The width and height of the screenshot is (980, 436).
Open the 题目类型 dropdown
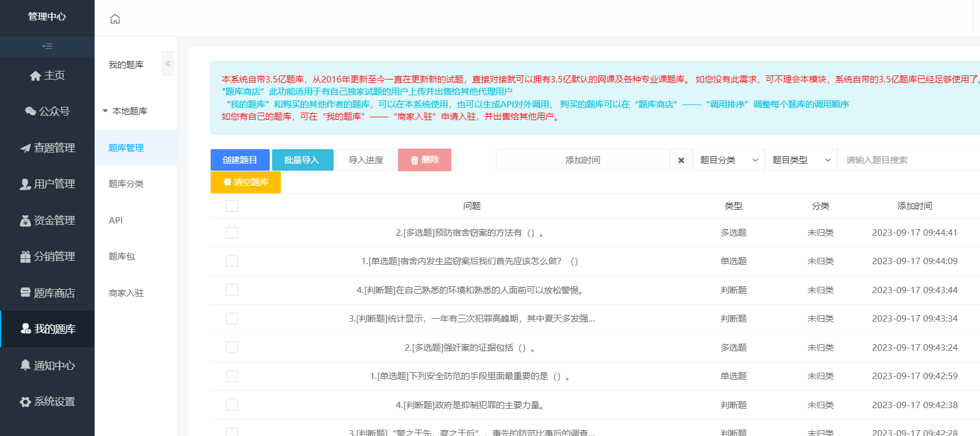point(801,160)
